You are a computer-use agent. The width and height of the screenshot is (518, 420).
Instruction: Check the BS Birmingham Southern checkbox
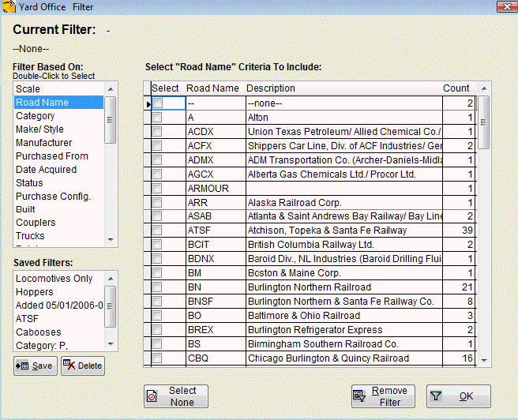point(157,343)
